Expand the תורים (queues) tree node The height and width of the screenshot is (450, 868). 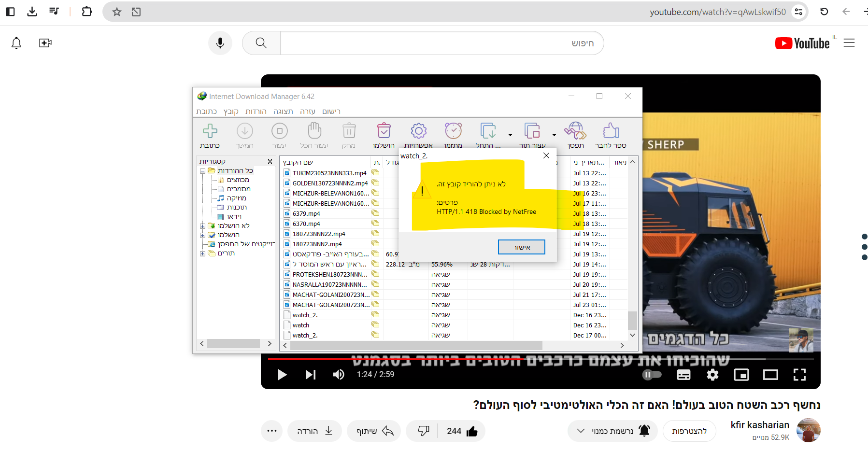(x=202, y=253)
